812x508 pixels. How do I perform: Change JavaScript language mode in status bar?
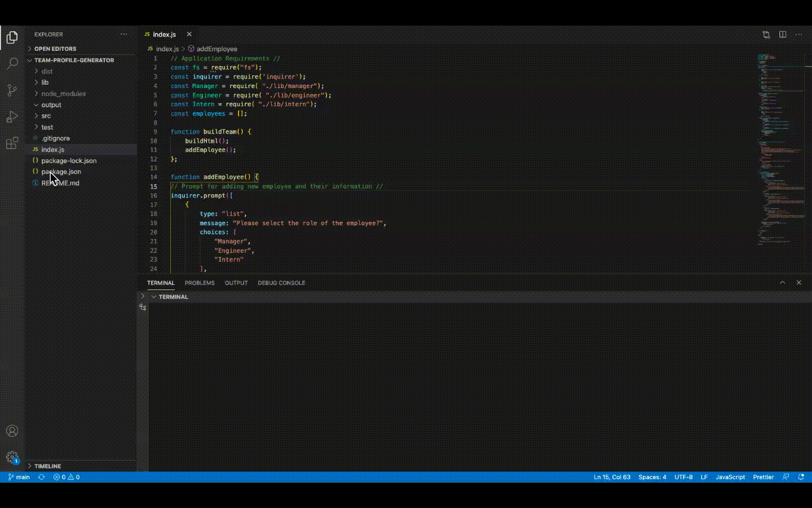[730, 477]
